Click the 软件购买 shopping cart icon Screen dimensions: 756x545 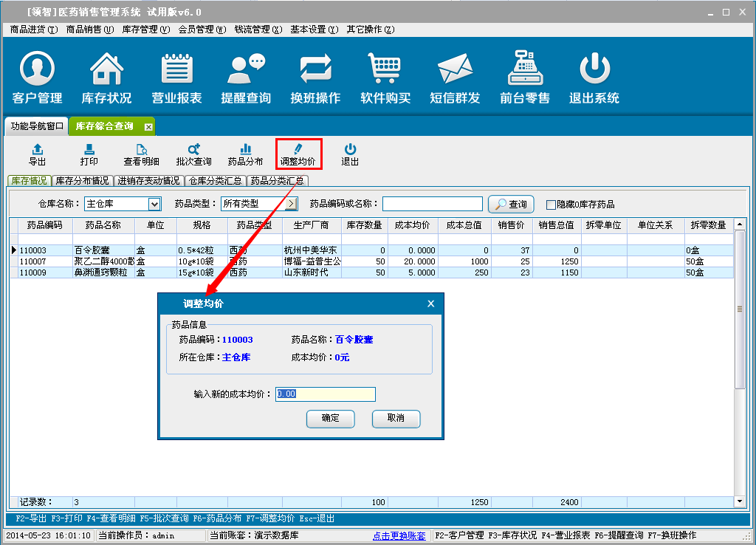pos(385,78)
